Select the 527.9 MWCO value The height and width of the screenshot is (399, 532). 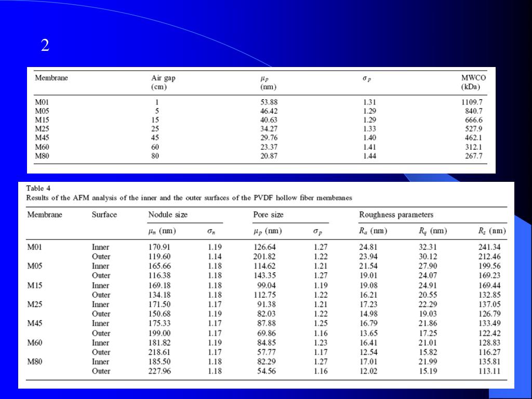point(474,129)
